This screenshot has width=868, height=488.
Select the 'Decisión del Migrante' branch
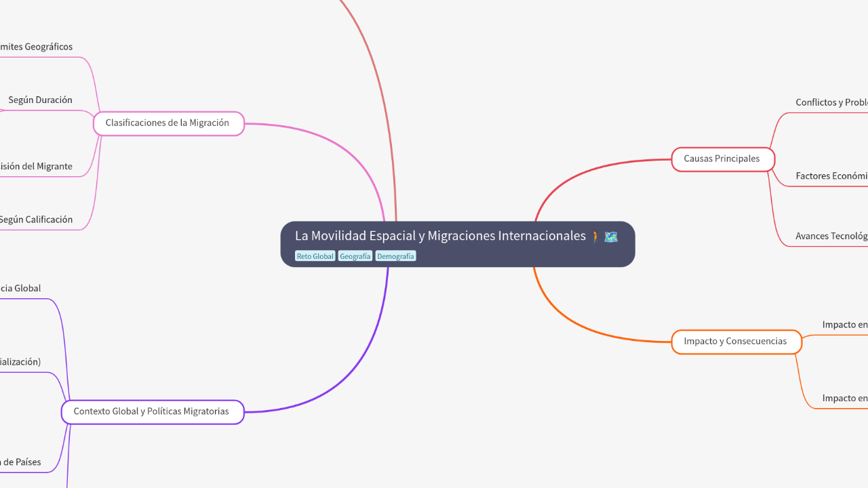point(37,165)
